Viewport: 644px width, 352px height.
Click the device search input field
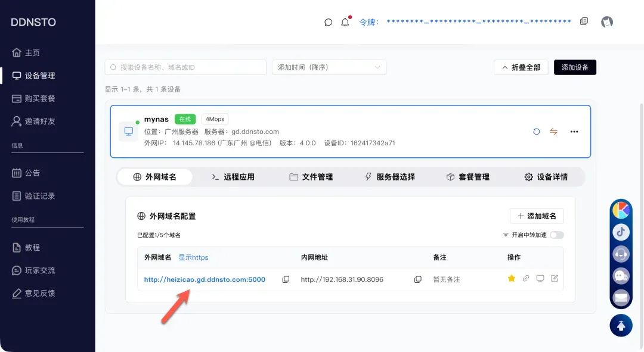pyautogui.click(x=185, y=67)
